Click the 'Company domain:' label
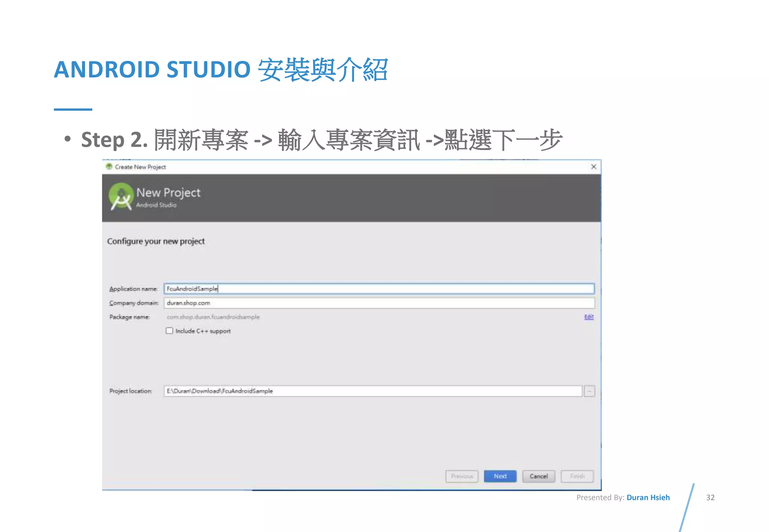The width and height of the screenshot is (769, 532). [x=134, y=303]
